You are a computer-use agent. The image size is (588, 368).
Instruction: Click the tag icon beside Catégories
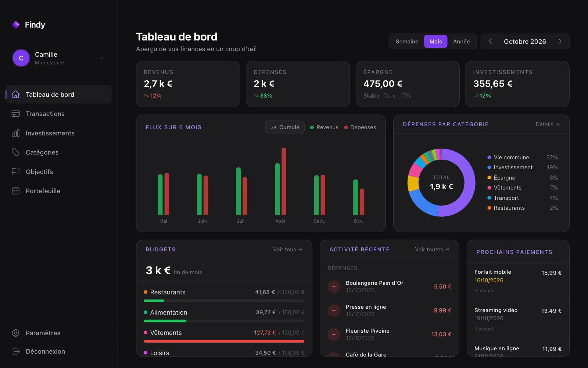click(15, 152)
